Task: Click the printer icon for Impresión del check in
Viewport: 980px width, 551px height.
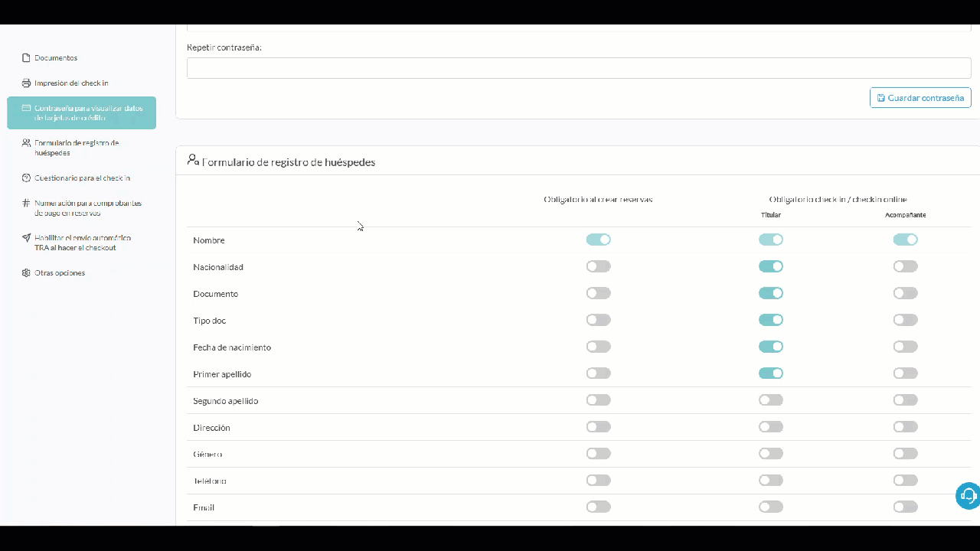Action: (x=26, y=83)
